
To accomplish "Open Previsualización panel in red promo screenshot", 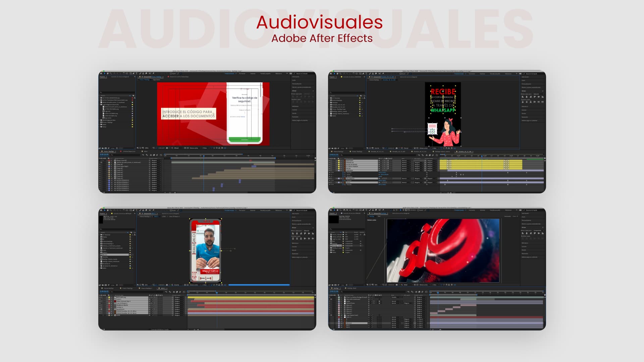I will [x=297, y=83].
